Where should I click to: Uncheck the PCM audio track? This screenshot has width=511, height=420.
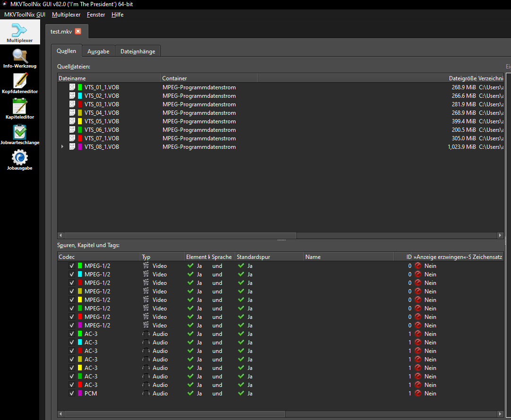pyautogui.click(x=72, y=393)
